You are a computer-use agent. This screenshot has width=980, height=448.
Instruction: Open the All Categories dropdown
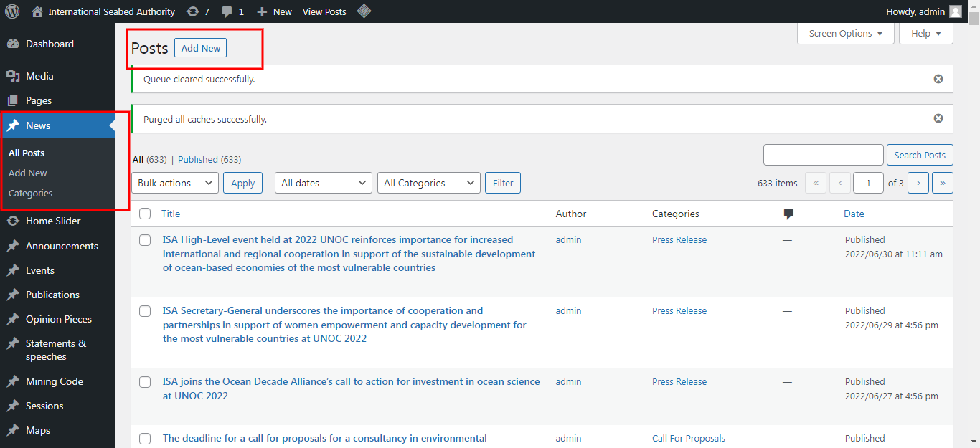coord(429,183)
